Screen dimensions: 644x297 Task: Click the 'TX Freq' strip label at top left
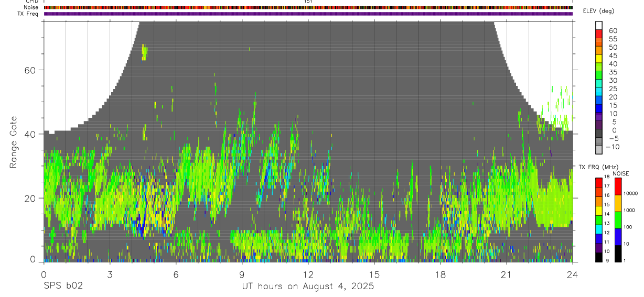[x=28, y=14]
